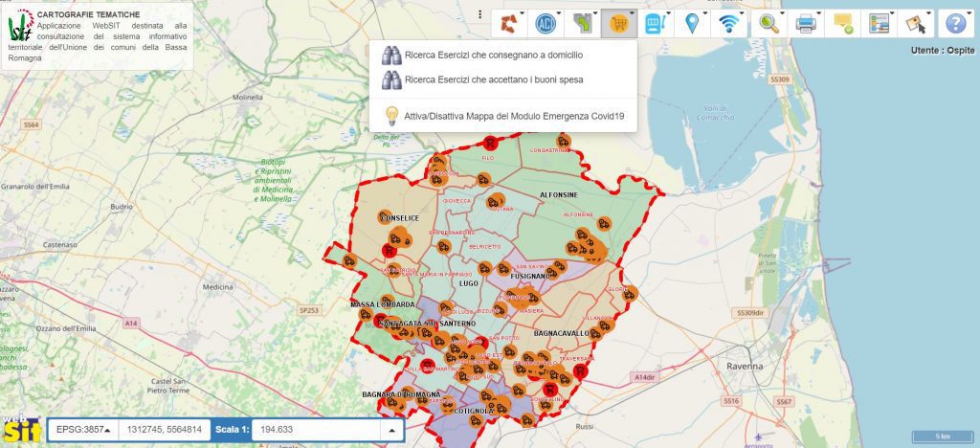Open the legend layers icon

[877, 22]
